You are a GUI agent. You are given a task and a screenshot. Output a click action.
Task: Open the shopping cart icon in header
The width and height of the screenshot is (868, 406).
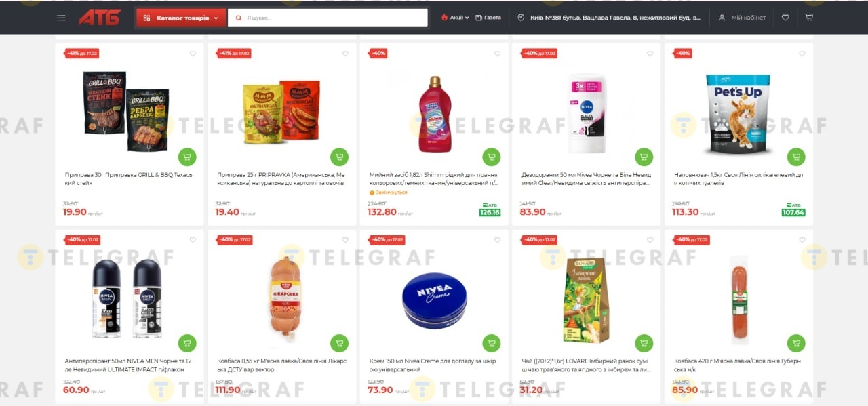809,18
